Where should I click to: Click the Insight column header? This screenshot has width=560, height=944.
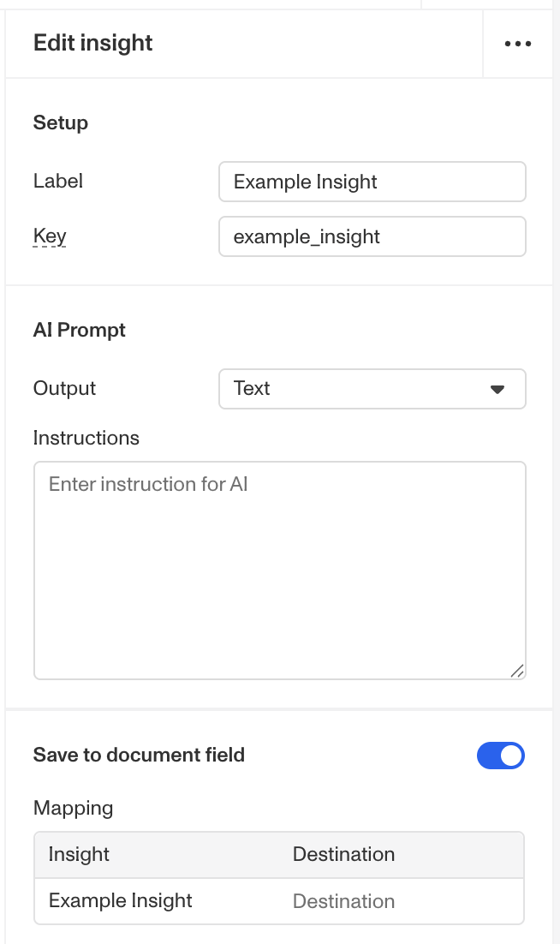79,854
